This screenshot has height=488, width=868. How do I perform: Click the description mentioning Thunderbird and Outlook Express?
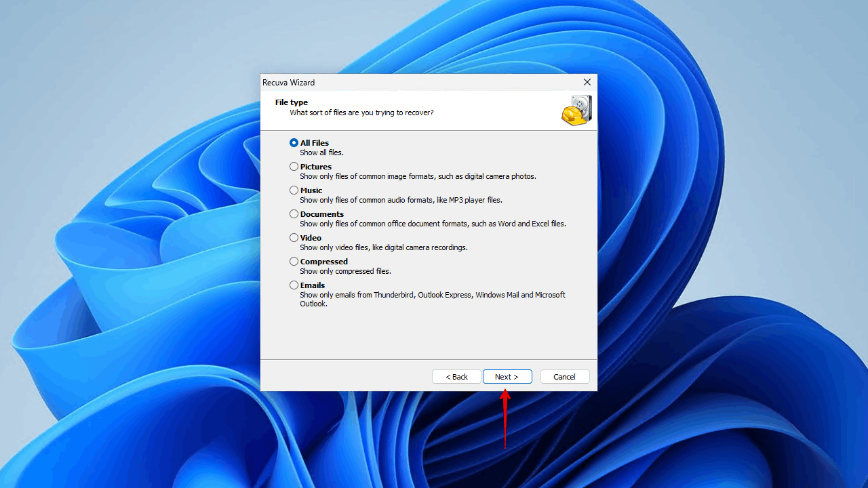(433, 300)
